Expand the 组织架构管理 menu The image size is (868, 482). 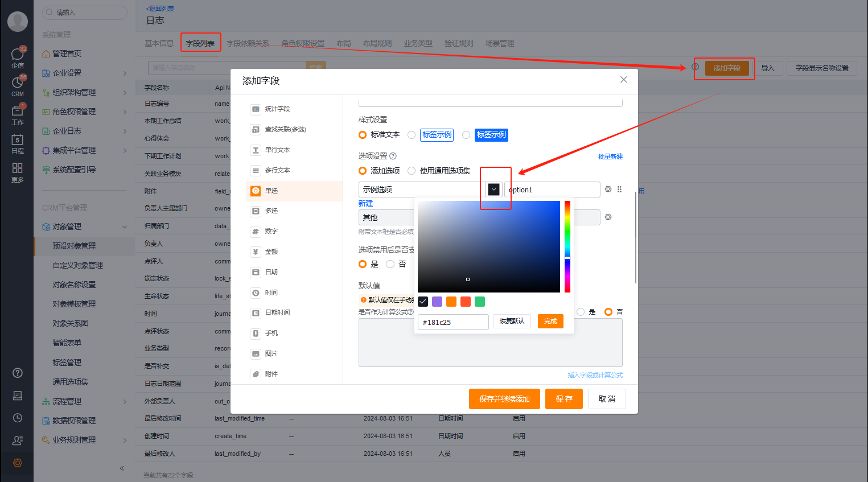85,92
